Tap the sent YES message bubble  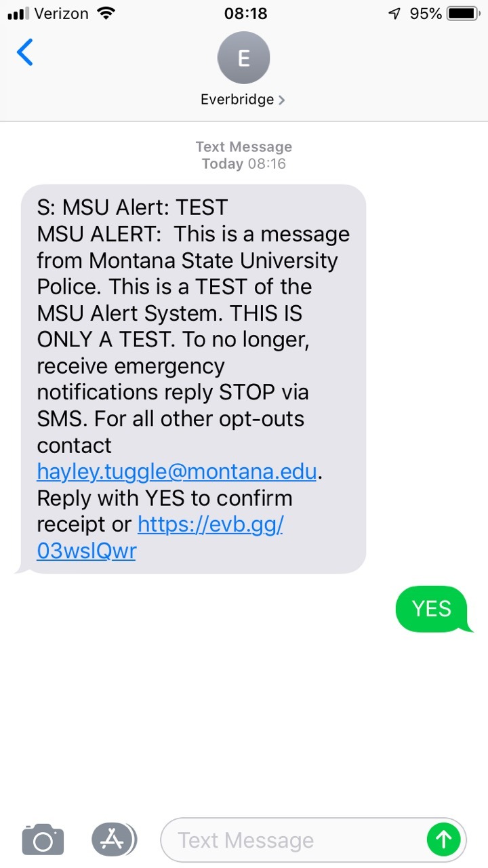click(432, 609)
